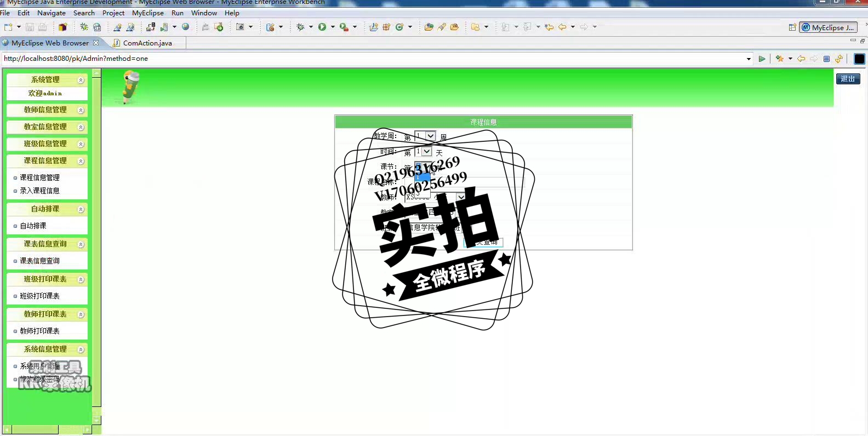Collapse the 系统管理 section chevron
This screenshot has width=868, height=436.
(x=81, y=80)
